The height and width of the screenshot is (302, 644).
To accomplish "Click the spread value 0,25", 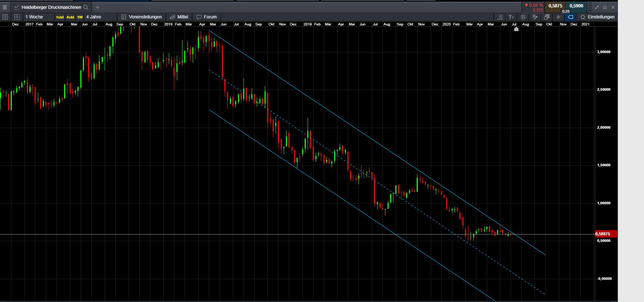I will (566, 11).
